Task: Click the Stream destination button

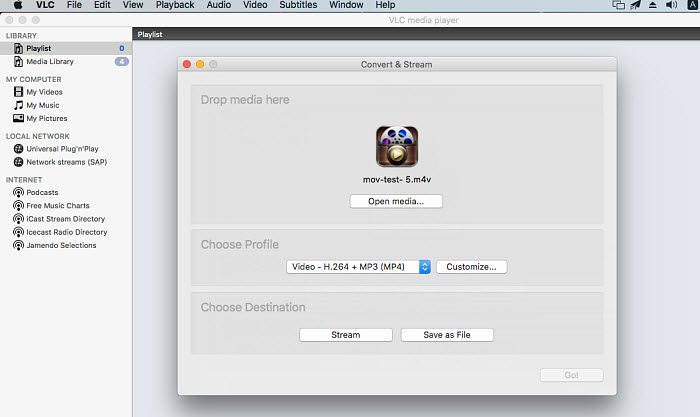Action: (346, 335)
